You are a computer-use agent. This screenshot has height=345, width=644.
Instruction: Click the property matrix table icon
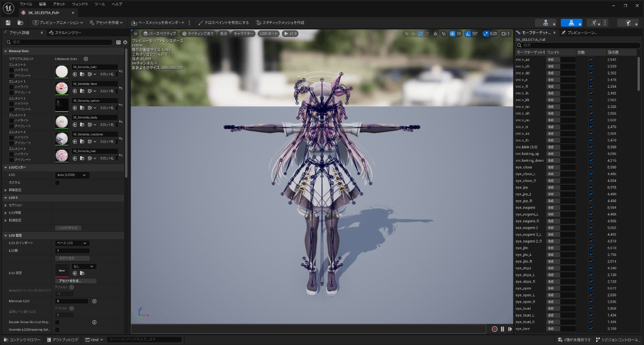tap(118, 42)
